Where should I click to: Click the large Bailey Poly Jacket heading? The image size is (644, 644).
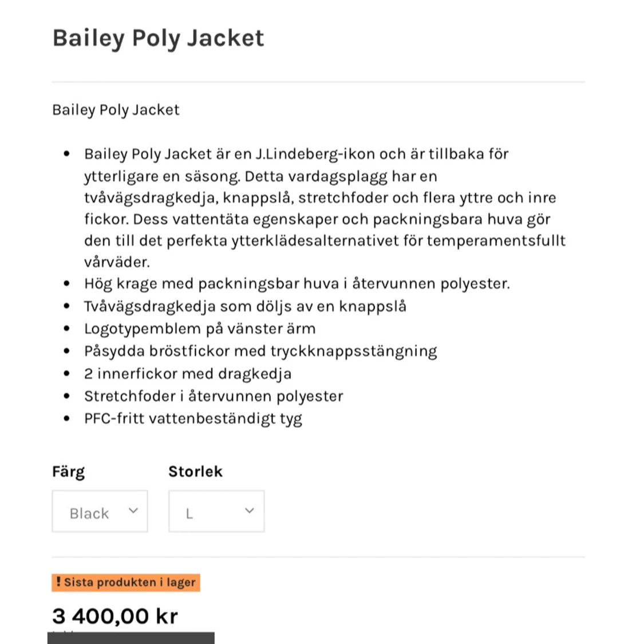[158, 38]
